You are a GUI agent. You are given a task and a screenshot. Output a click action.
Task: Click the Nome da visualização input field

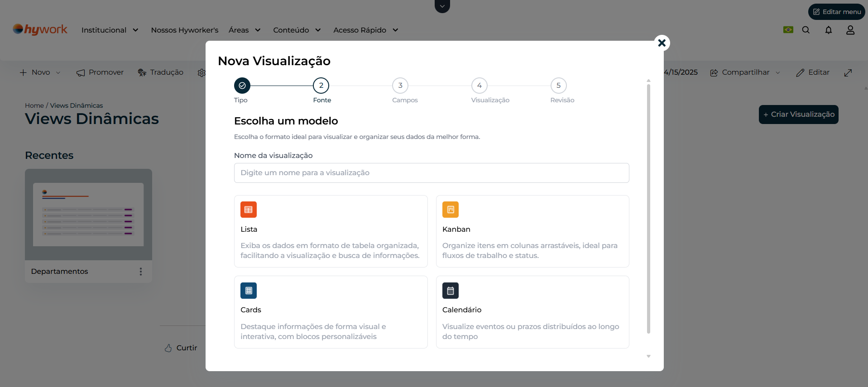[431, 173]
